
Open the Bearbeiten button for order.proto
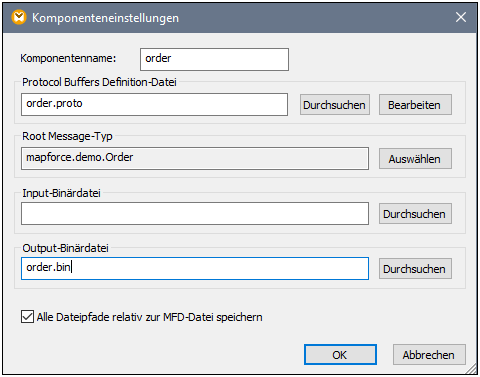pos(415,105)
